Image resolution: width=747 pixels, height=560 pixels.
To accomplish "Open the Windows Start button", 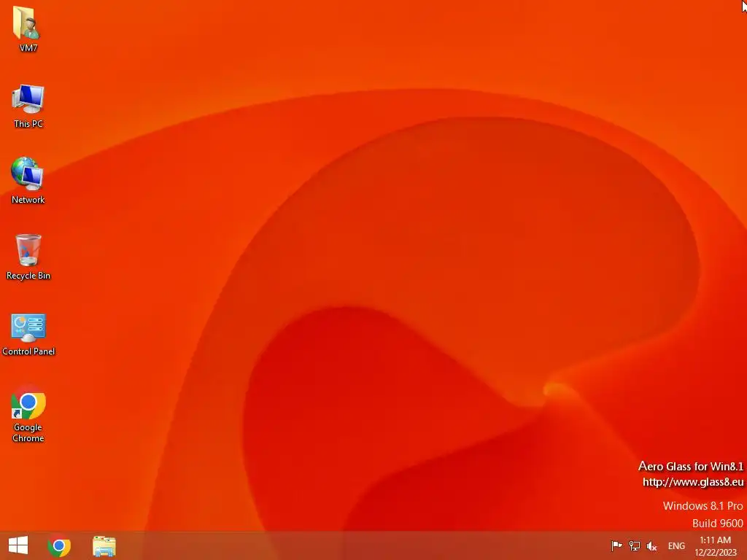I will [18, 545].
